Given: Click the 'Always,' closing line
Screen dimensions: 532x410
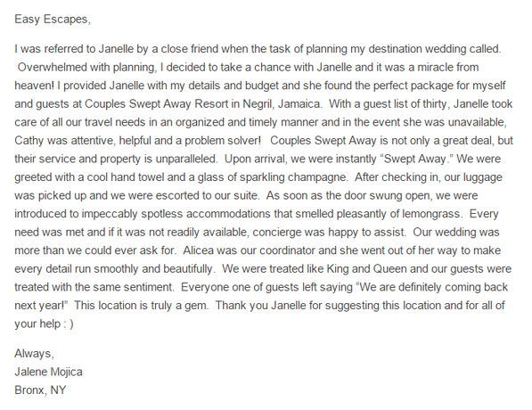Looking at the screenshot, I should 34,353.
